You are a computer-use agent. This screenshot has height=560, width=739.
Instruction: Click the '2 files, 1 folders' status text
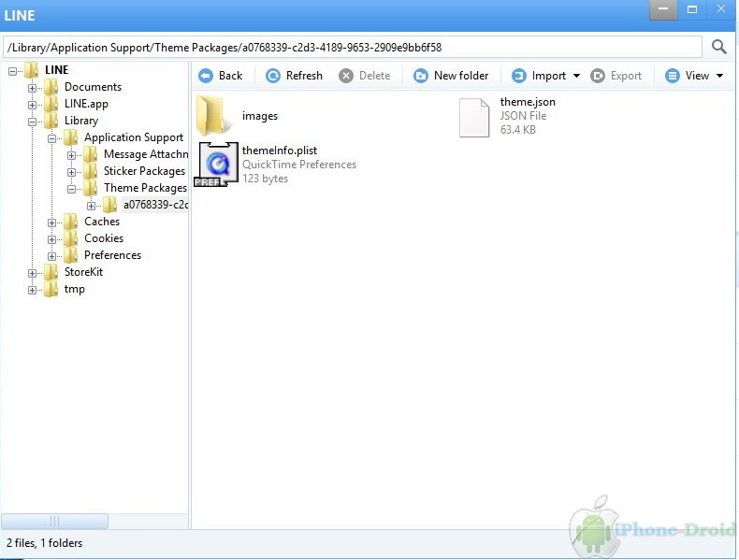click(x=44, y=543)
